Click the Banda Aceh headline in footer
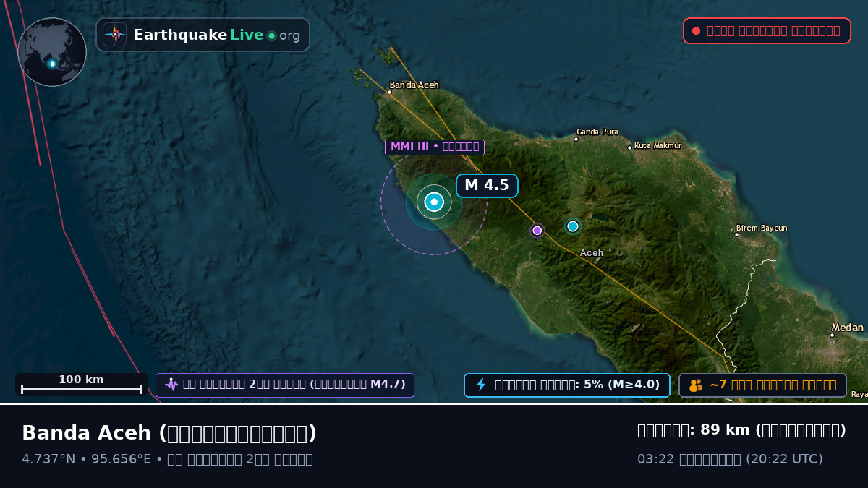Image resolution: width=868 pixels, height=488 pixels. click(x=169, y=433)
